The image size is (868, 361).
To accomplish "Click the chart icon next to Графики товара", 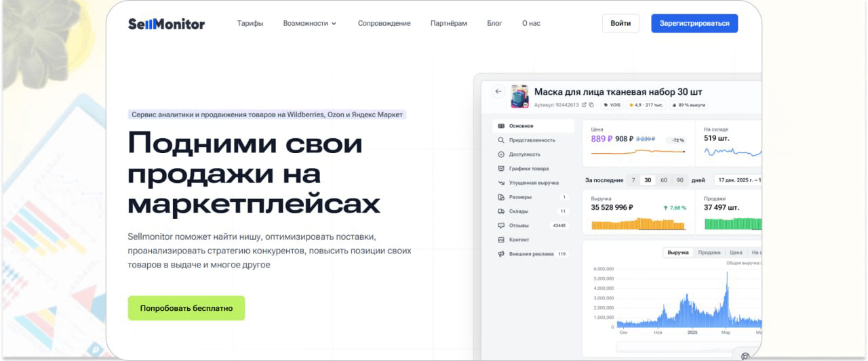I will click(x=501, y=169).
